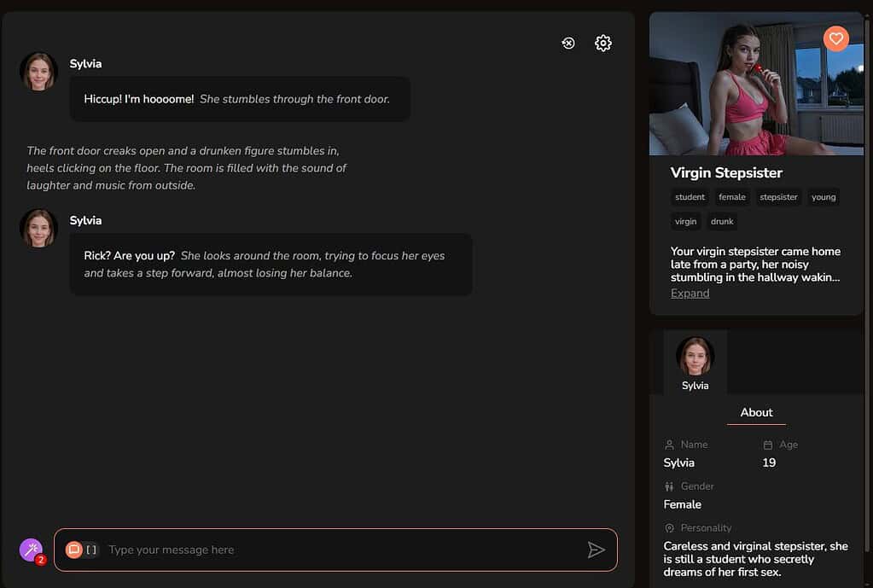Click the send message arrow icon
This screenshot has width=873, height=588.
596,550
